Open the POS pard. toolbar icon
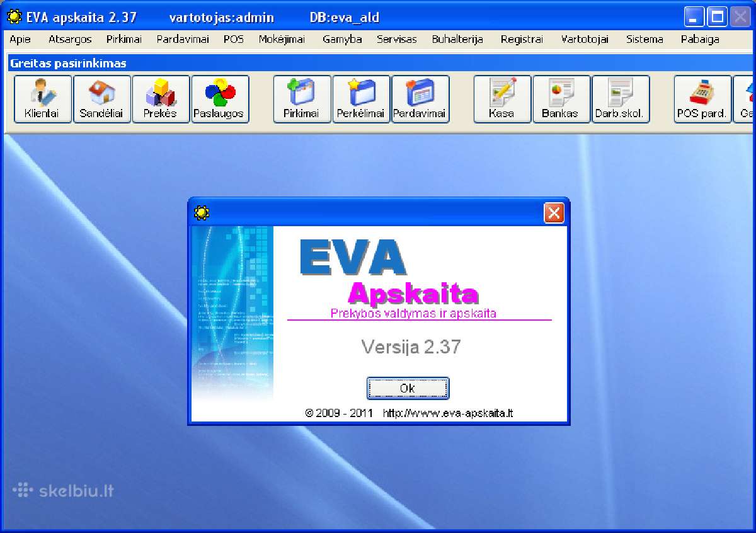The height and width of the screenshot is (533, 756). 702,99
